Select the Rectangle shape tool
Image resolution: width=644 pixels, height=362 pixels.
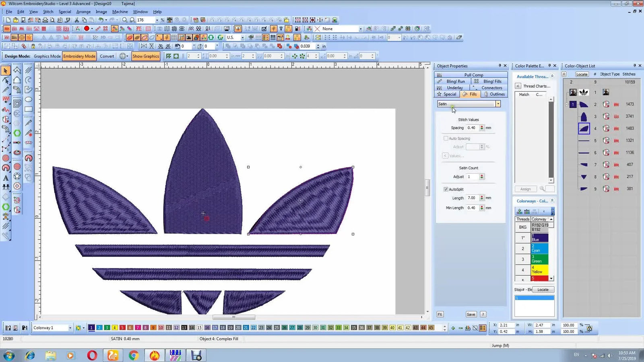click(28, 109)
